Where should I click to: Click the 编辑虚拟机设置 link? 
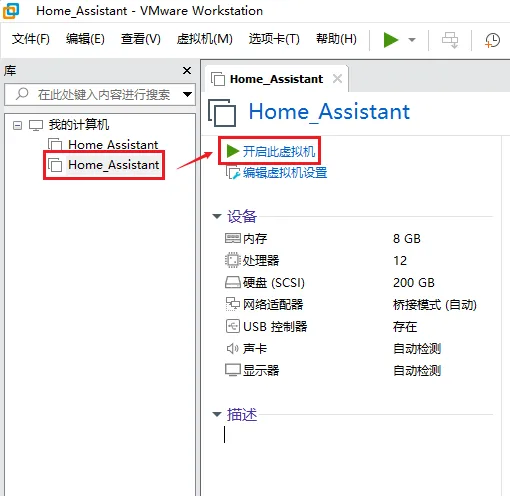285,173
